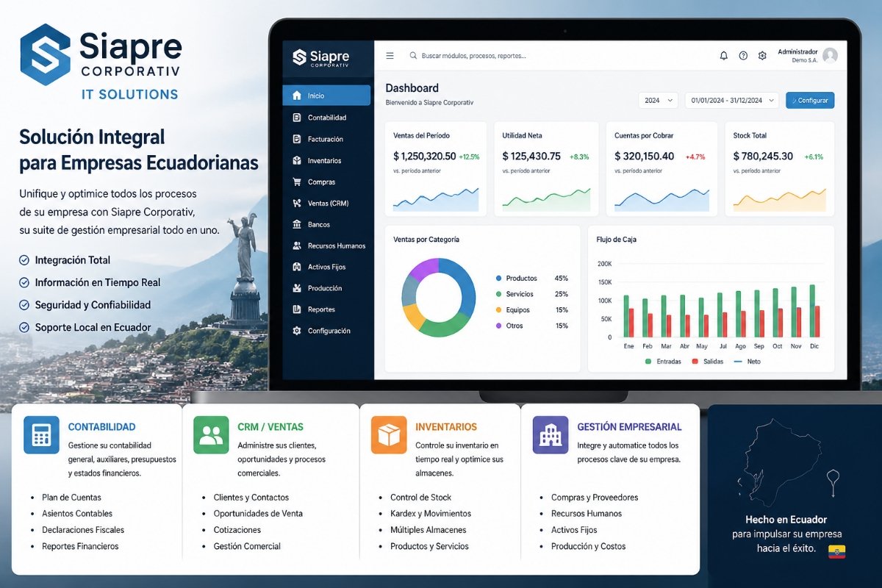Expand the 2024 year dropdown
The width and height of the screenshot is (882, 588).
(658, 101)
